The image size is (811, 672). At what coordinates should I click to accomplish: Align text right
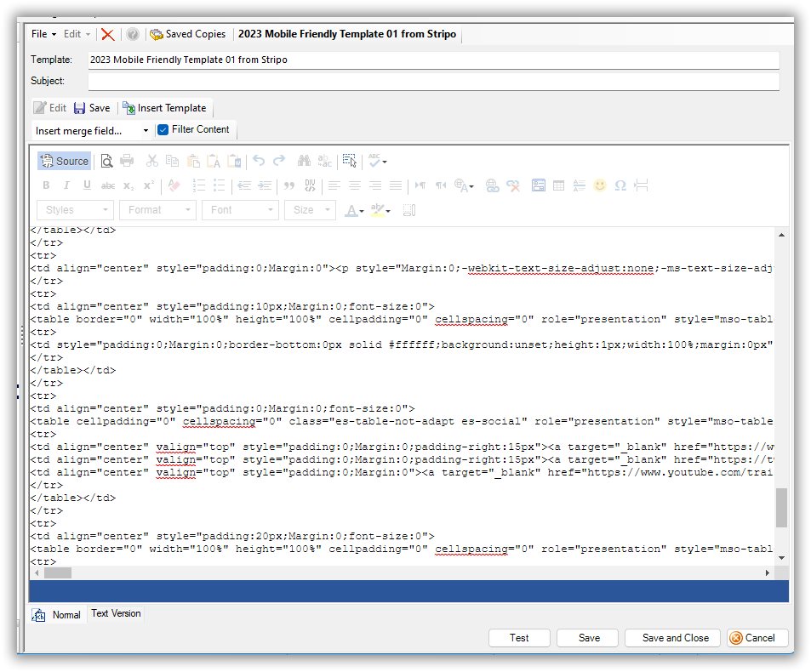pyautogui.click(x=375, y=185)
